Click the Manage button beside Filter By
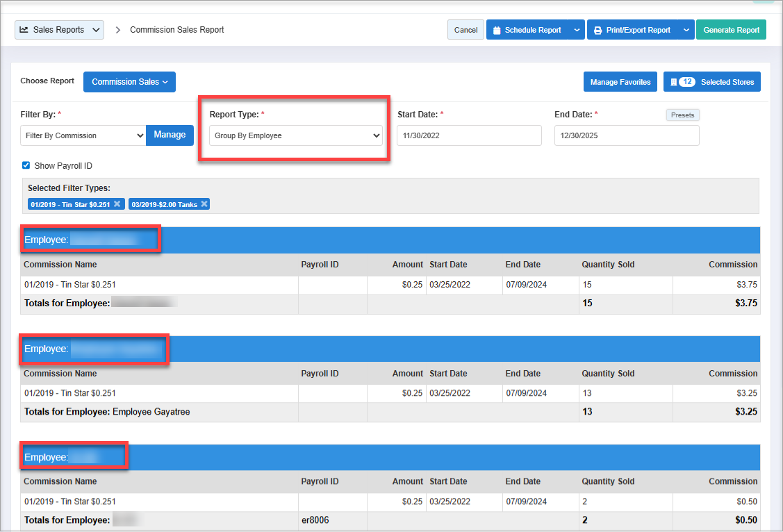The image size is (783, 532). pos(170,135)
